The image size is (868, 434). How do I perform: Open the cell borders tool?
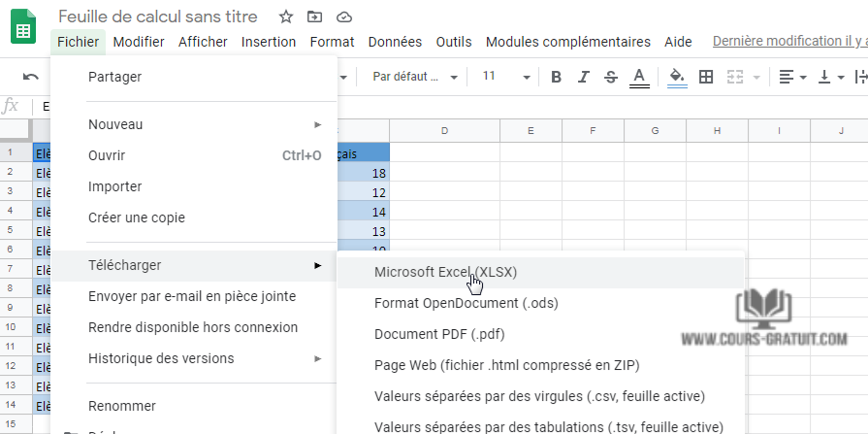tap(706, 77)
